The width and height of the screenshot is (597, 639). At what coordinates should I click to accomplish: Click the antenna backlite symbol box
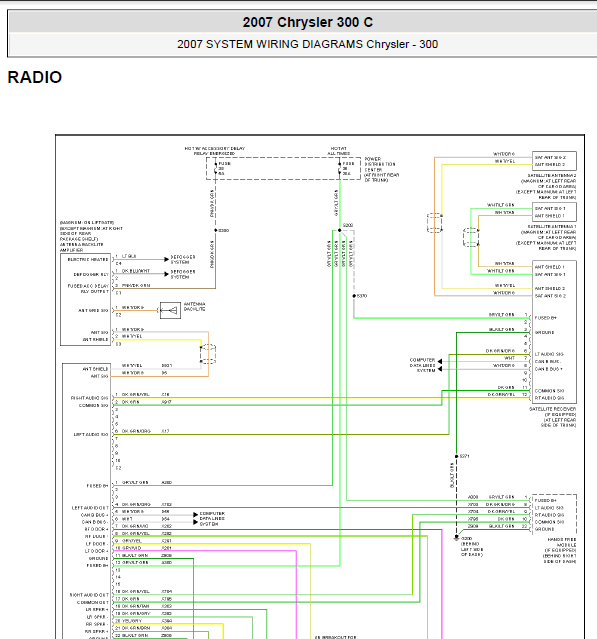click(170, 310)
